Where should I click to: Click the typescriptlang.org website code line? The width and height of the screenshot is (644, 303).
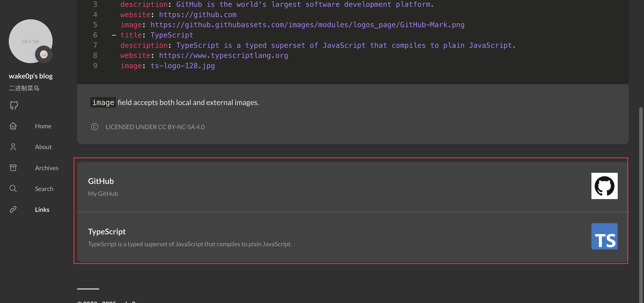pyautogui.click(x=204, y=55)
